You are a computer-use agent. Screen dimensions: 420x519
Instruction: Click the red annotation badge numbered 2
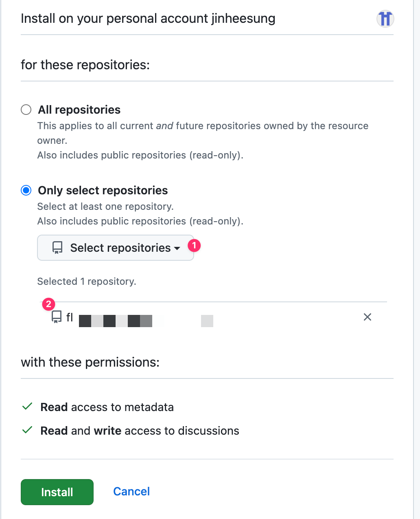(x=48, y=304)
